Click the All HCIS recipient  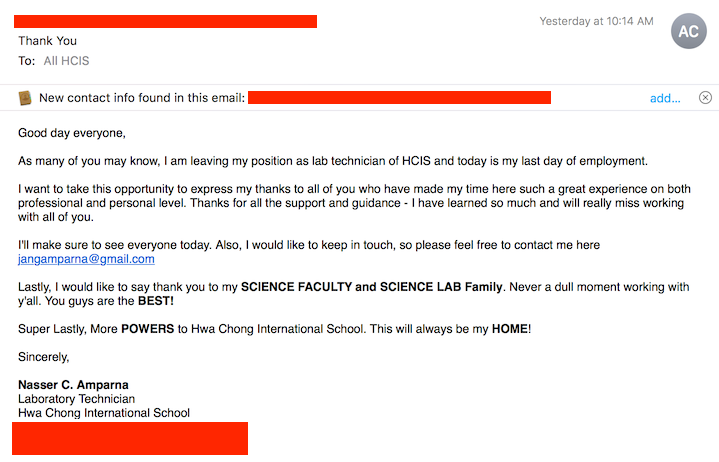[x=66, y=61]
